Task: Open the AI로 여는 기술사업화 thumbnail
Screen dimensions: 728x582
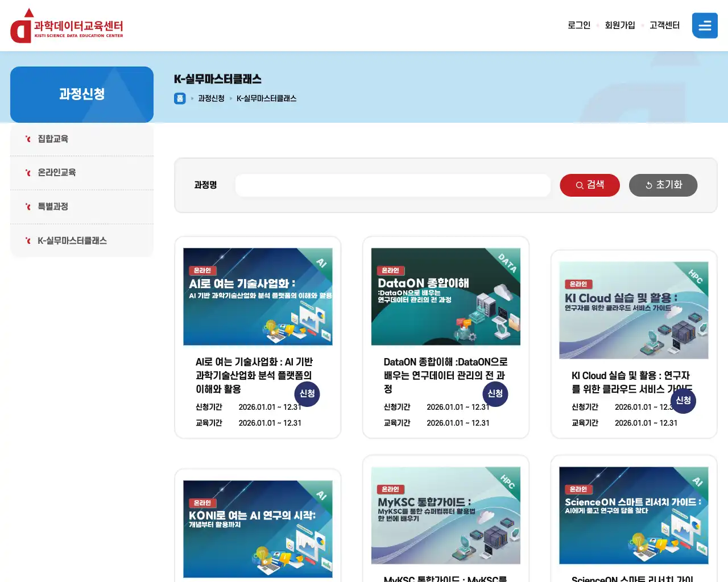Action: [258, 297]
